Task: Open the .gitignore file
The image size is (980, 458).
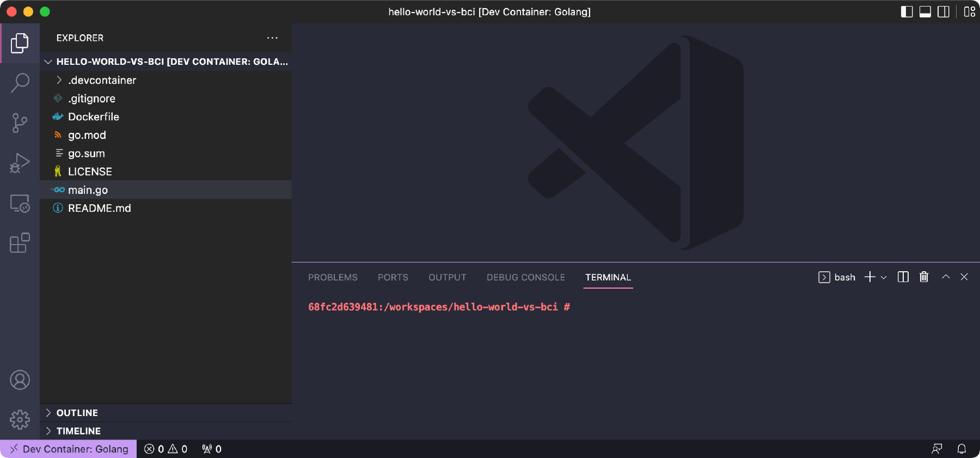Action: tap(166, 99)
